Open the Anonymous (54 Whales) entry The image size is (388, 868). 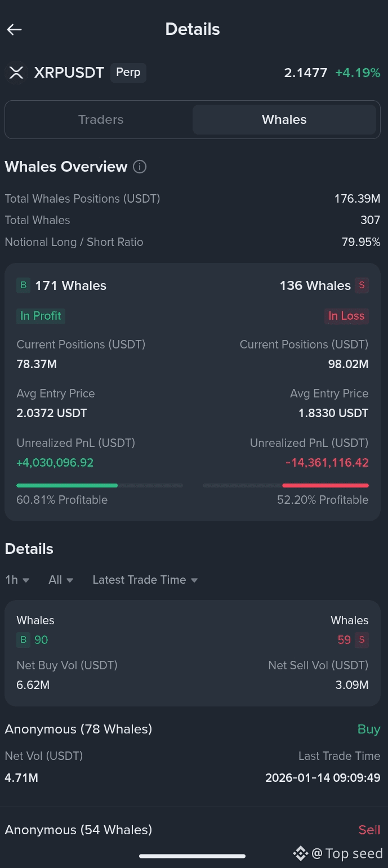tap(79, 830)
